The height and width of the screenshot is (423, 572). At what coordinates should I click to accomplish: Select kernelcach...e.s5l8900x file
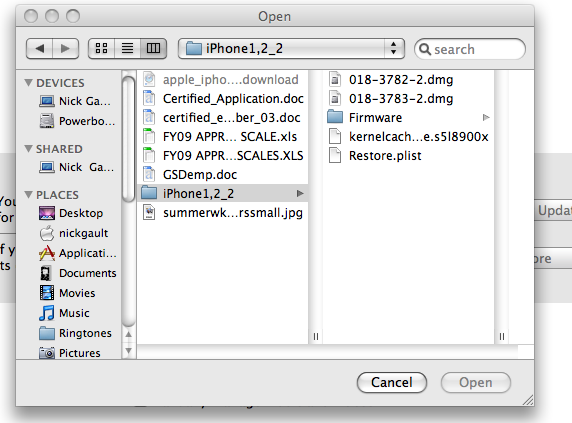pos(409,136)
